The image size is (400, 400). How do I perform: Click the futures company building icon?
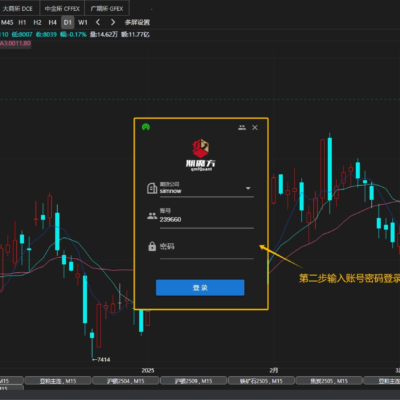coord(152,188)
